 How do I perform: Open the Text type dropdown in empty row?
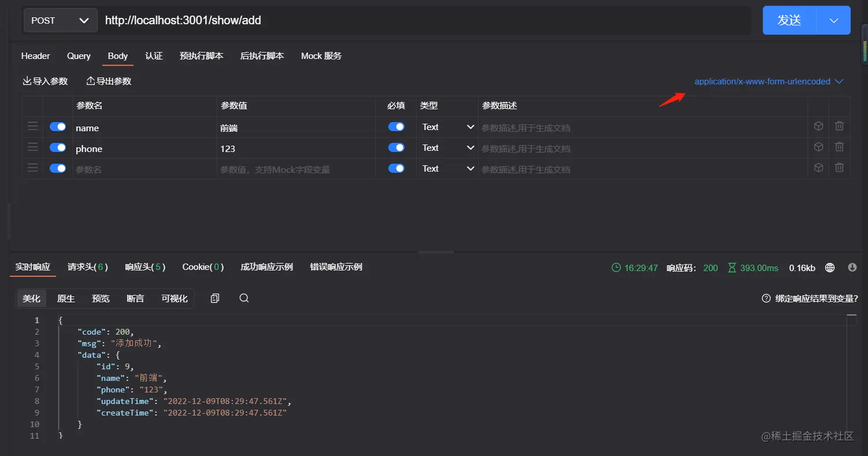point(448,169)
